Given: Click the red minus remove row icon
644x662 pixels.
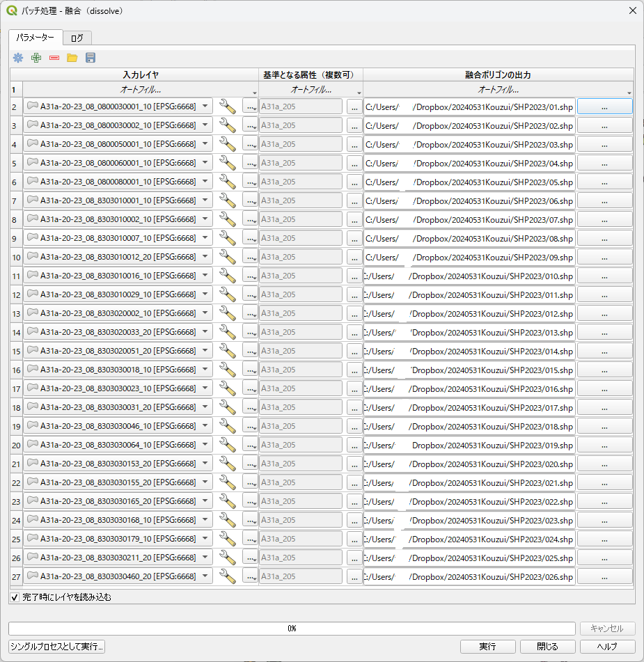Looking at the screenshot, I should click(54, 58).
